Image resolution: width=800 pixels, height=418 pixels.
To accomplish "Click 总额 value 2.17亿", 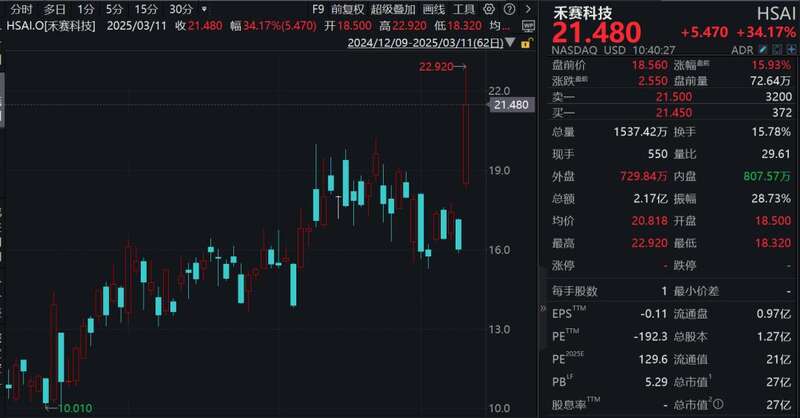I will [x=651, y=198].
